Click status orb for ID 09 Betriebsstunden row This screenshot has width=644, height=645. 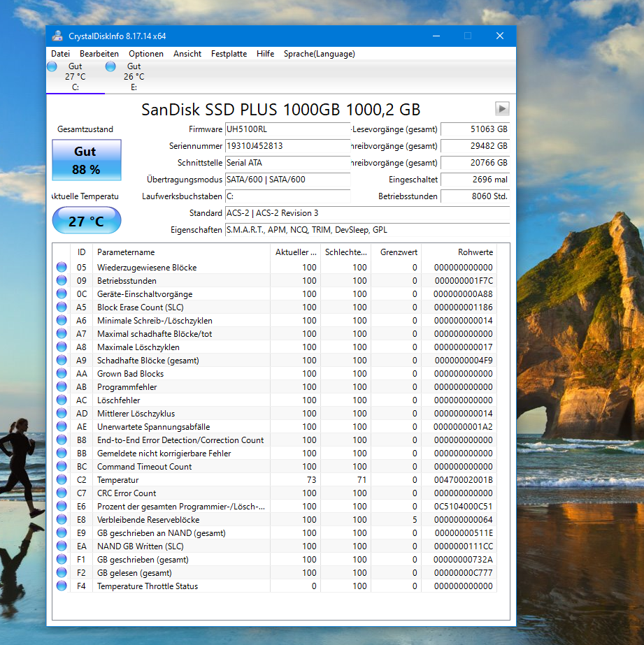[62, 280]
